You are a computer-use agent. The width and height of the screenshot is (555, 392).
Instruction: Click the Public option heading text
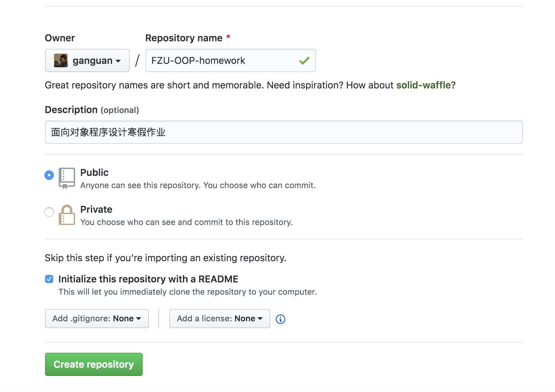click(x=94, y=172)
